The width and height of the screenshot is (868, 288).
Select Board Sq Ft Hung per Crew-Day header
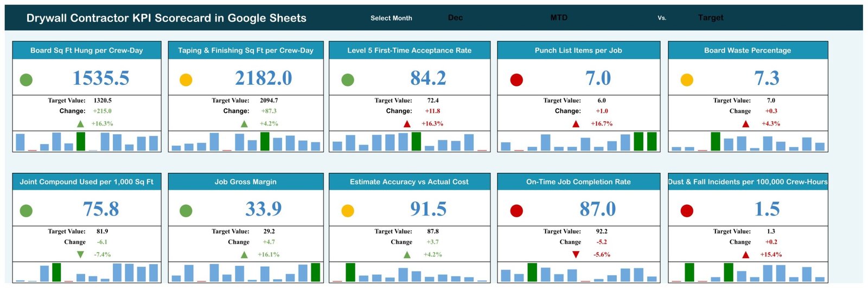pyautogui.click(x=87, y=51)
